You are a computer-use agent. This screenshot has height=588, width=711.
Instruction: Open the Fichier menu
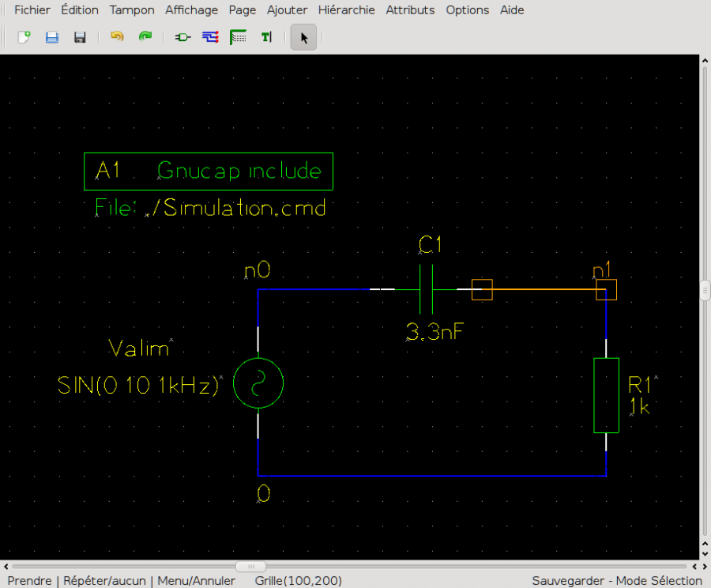(32, 10)
